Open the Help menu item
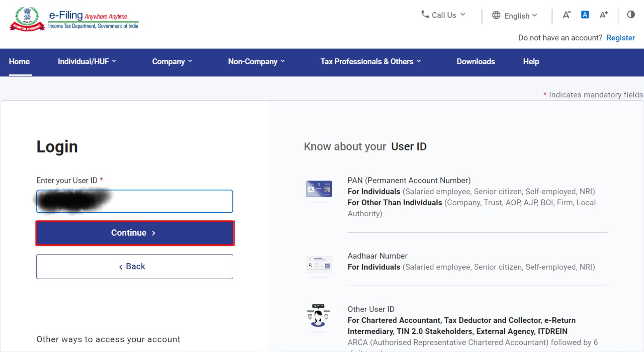 click(531, 62)
